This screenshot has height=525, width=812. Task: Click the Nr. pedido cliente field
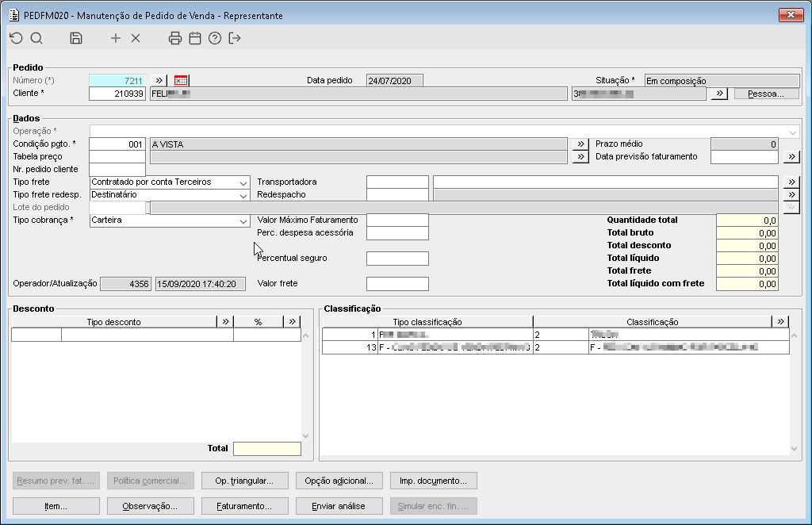(117, 169)
